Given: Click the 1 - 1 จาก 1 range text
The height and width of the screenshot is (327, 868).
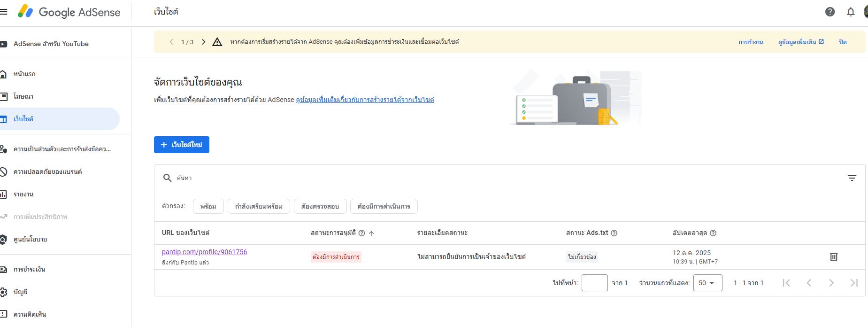Looking at the screenshot, I should coord(748,283).
